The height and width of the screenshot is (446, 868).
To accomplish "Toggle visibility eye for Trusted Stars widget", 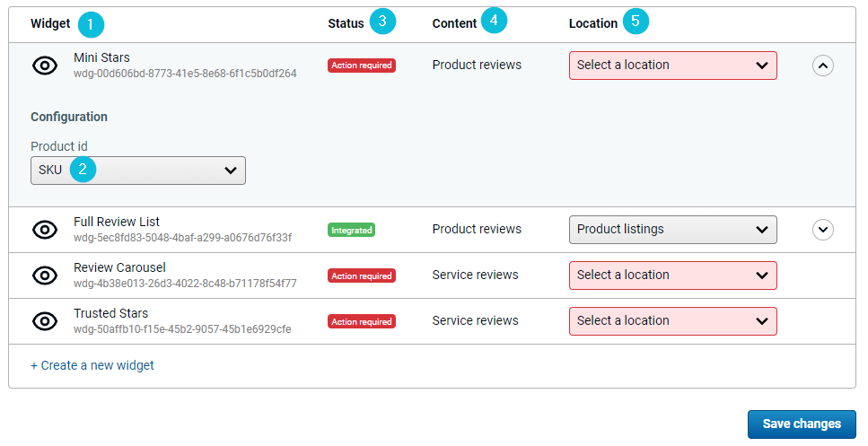I will 45,321.
